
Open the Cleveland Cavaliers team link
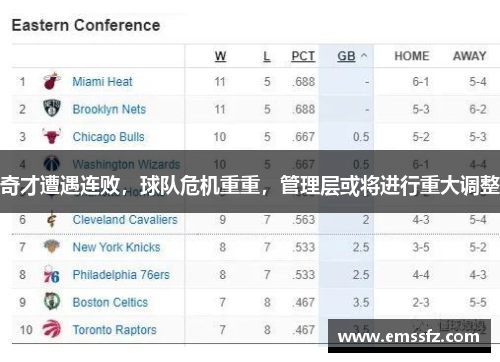click(125, 219)
